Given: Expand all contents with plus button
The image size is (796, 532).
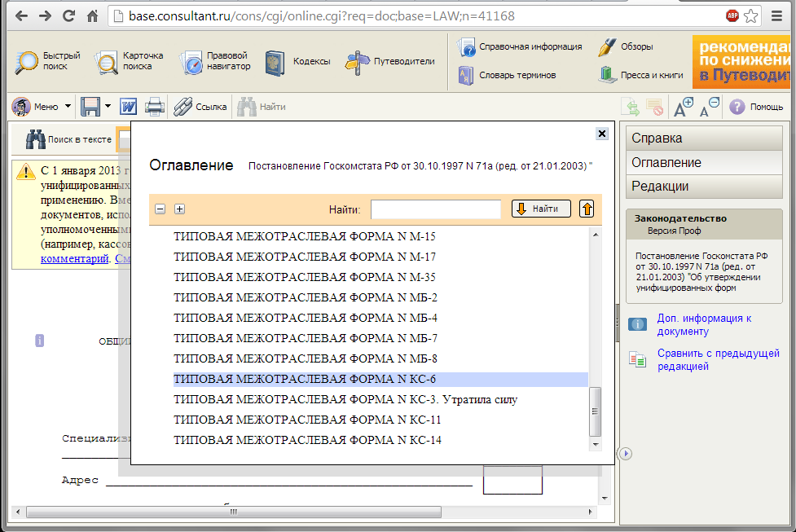Looking at the screenshot, I should click(x=179, y=209).
